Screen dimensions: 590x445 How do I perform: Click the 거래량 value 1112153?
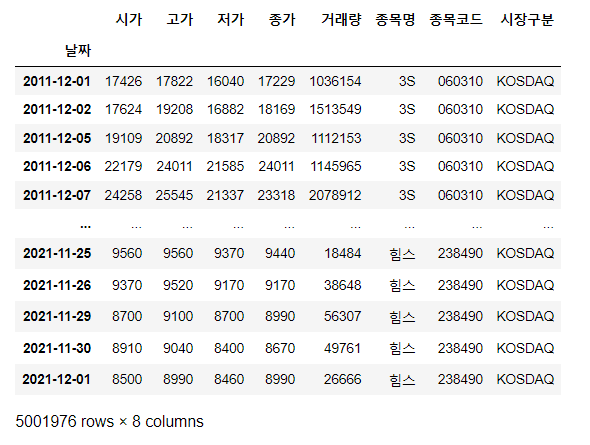[336, 138]
